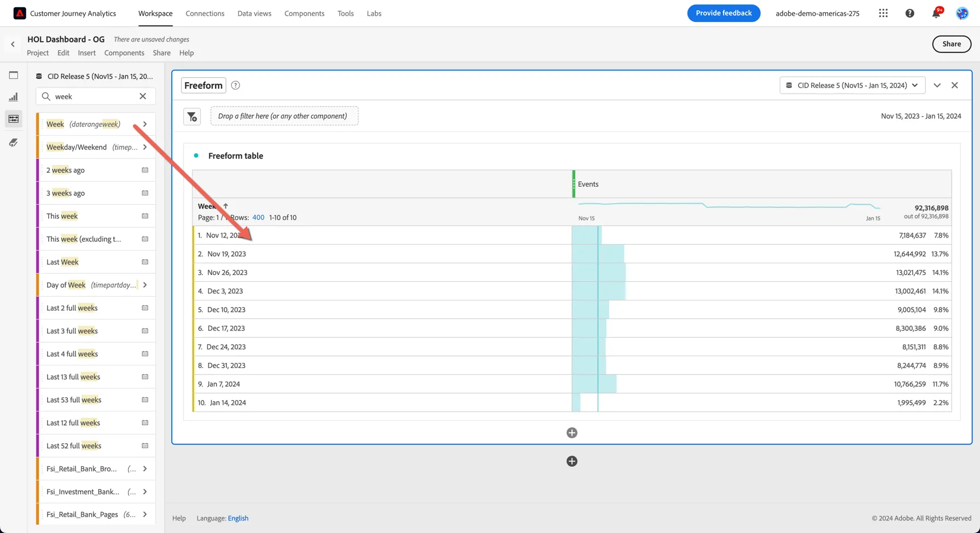Click the filter builder funnel icon

[x=192, y=116]
